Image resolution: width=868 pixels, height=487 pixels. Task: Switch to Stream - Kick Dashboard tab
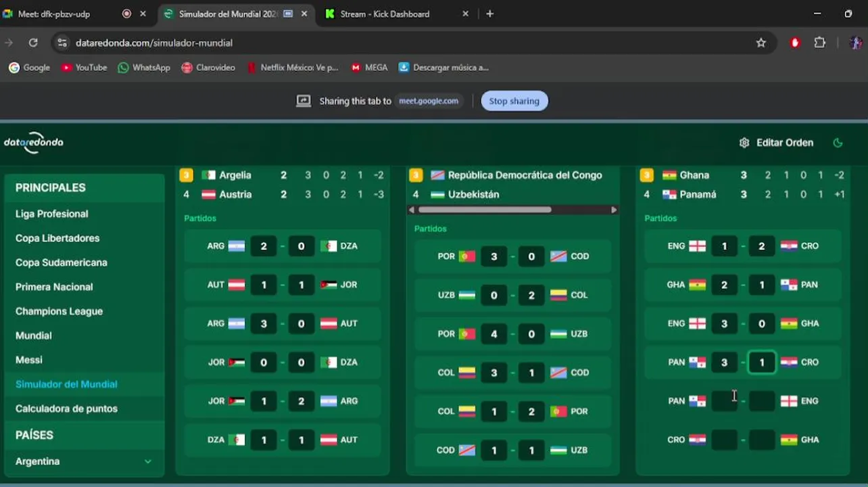385,14
